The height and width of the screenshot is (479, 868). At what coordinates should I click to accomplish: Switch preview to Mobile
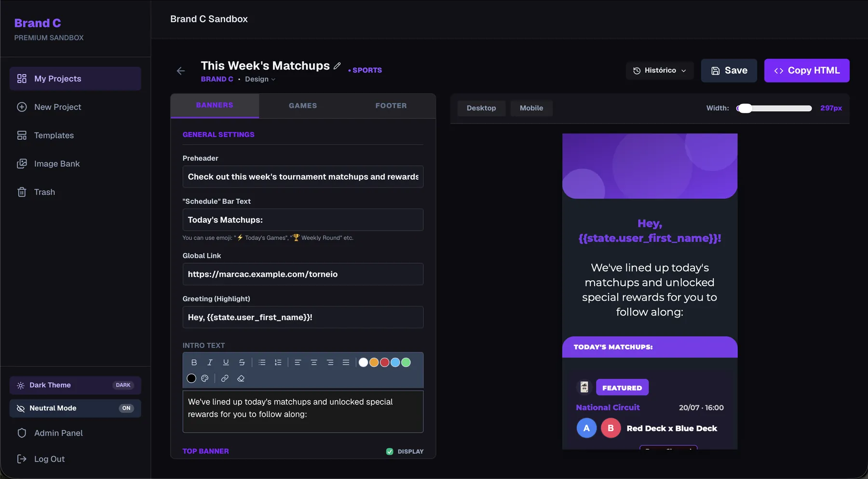tap(531, 108)
